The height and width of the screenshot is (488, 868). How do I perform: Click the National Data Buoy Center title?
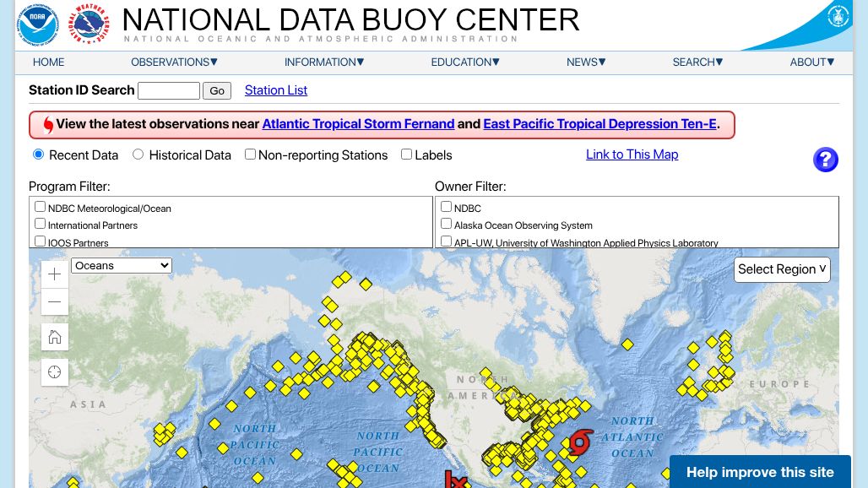tap(350, 20)
